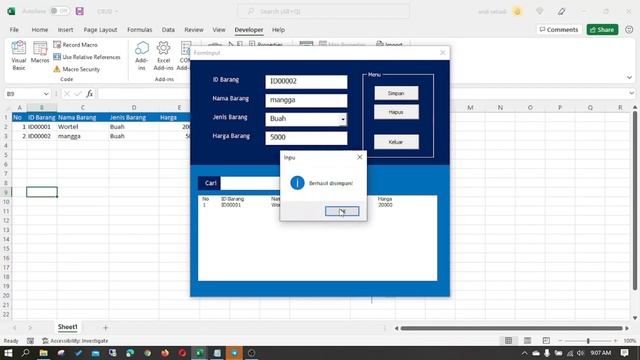Click zoom out minus button
The width and height of the screenshot is (640, 360).
click(560, 340)
